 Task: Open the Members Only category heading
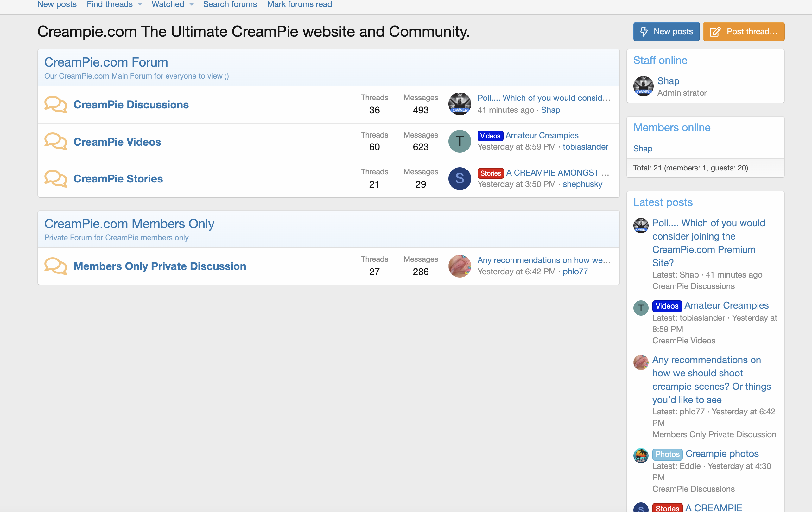pos(129,224)
